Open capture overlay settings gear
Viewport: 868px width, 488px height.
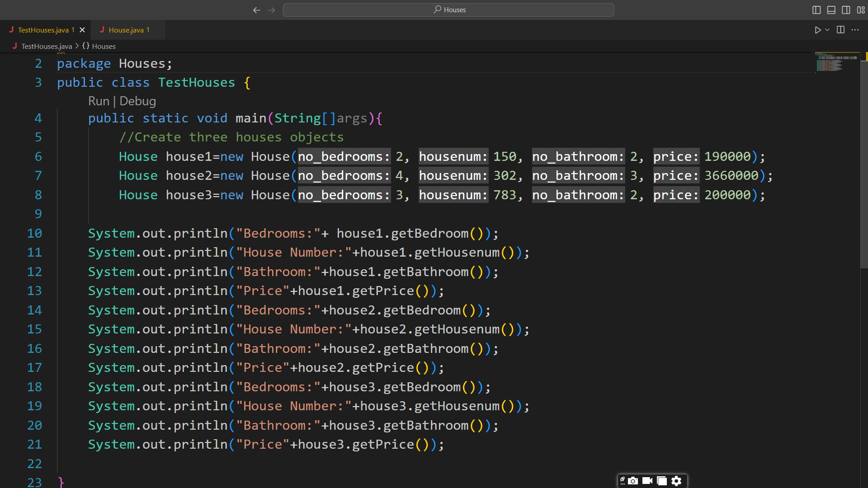click(x=676, y=481)
